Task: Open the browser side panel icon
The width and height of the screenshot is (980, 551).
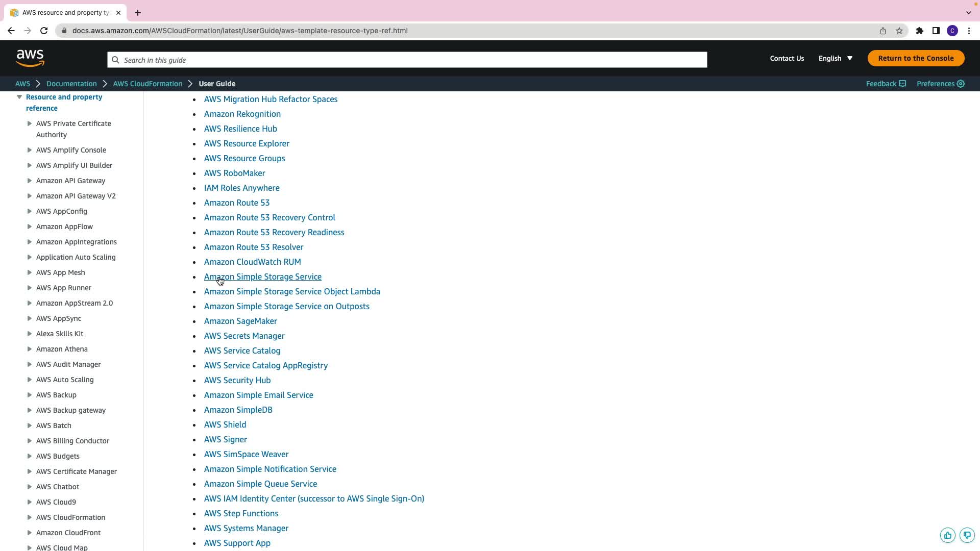Action: pos(936,31)
